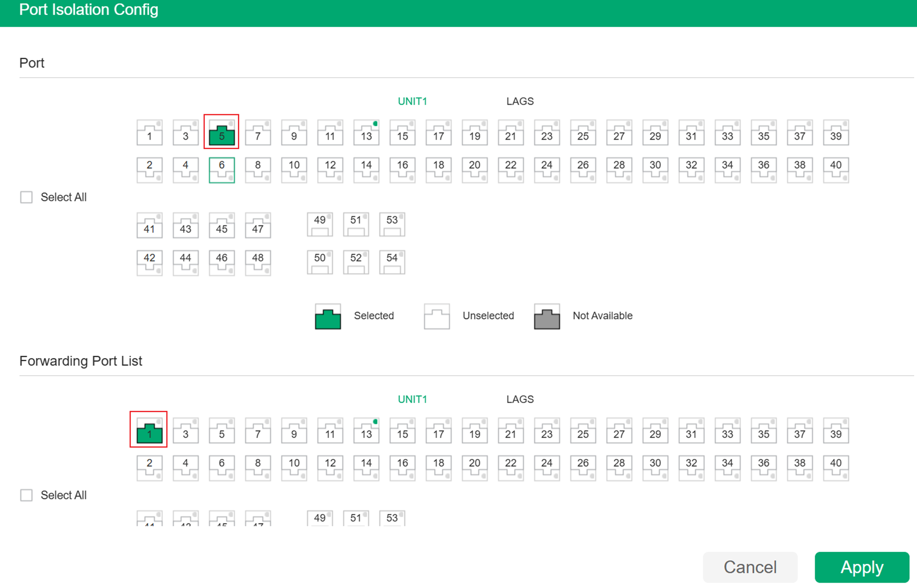Apply the port isolation configuration
The image size is (917, 588).
[862, 567]
